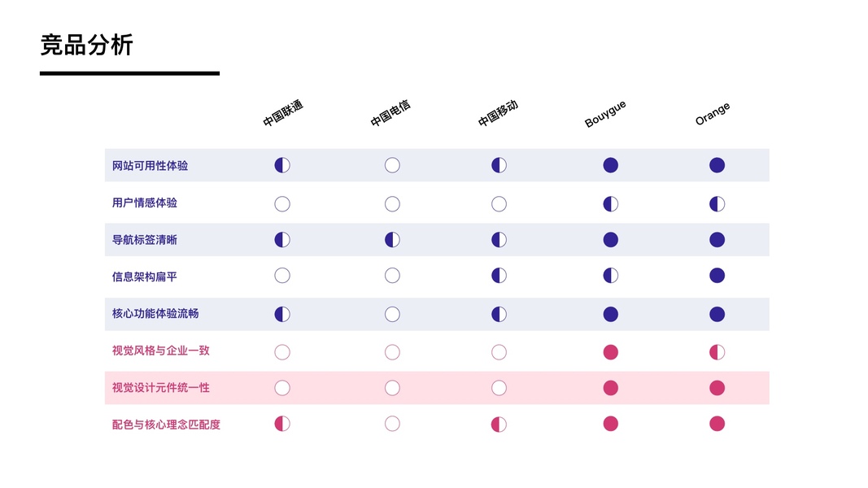Select the pink half circle for Orange 视觉风格与企业一致
The image size is (868, 488).
tap(717, 352)
